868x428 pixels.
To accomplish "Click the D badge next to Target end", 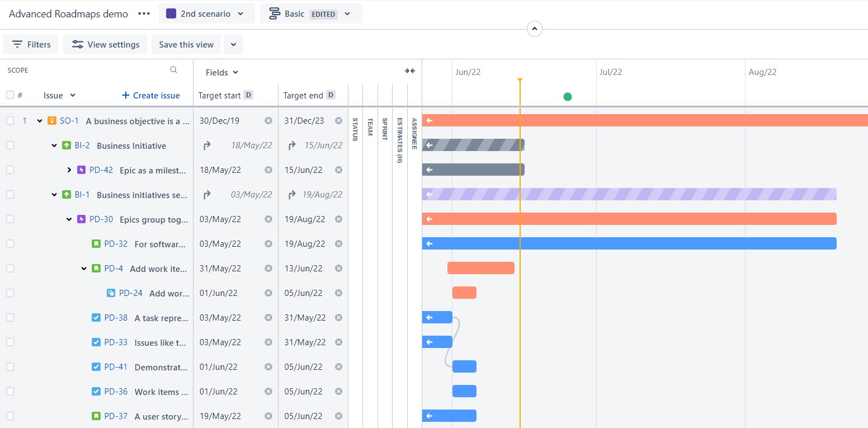I will (331, 95).
